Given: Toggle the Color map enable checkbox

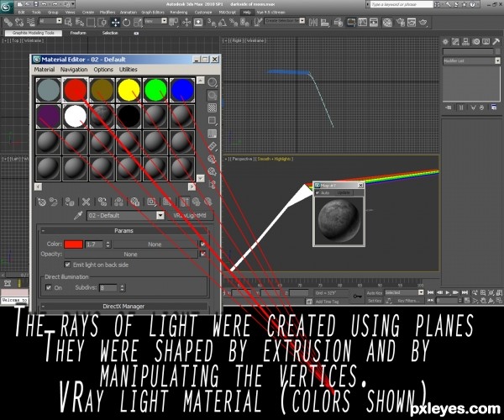Looking at the screenshot, I should [202, 244].
